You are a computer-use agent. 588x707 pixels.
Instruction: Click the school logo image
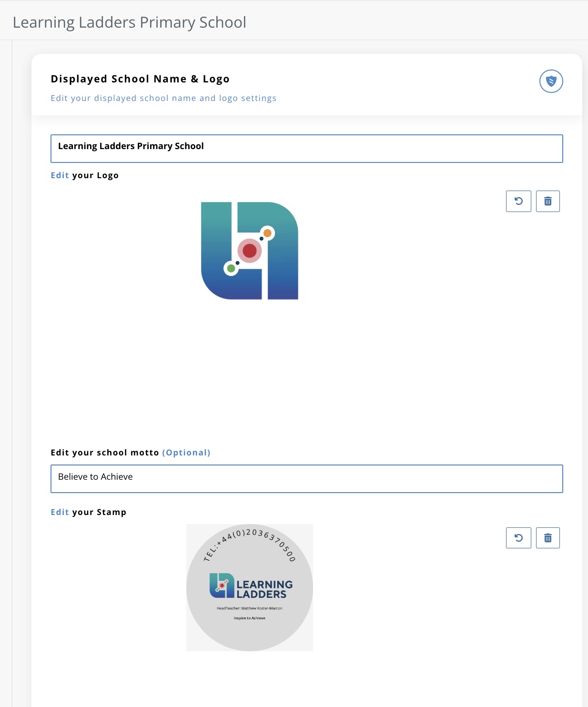(x=250, y=251)
